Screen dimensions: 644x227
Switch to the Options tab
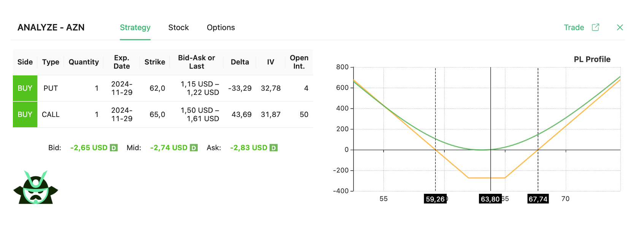click(x=221, y=27)
